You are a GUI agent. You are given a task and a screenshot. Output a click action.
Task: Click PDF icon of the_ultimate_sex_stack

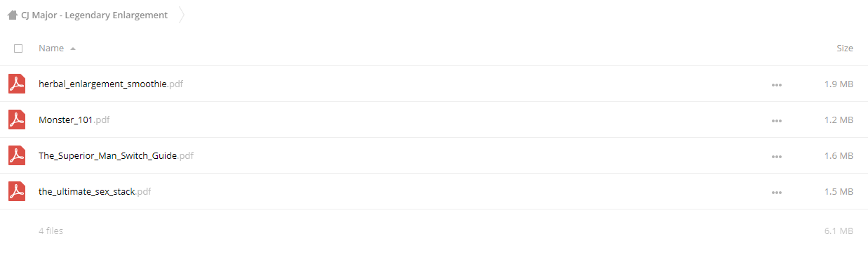pyautogui.click(x=17, y=191)
